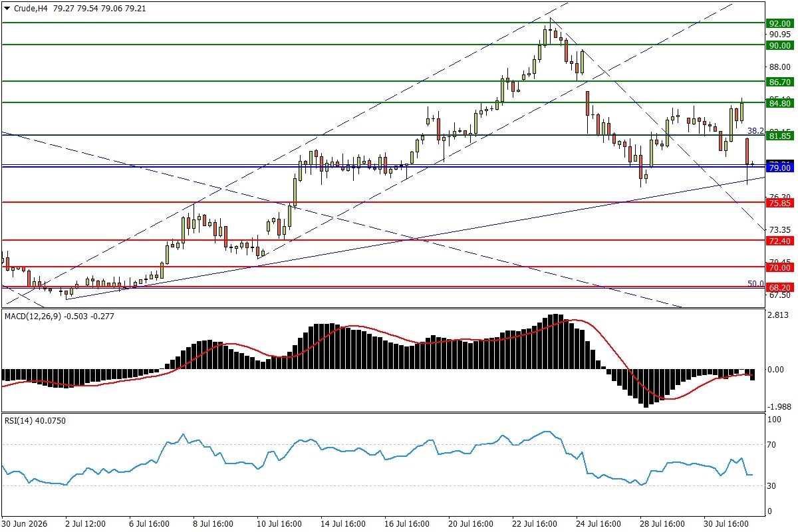Click the 68.20 red price tag
The image size is (798, 532).
(x=779, y=287)
